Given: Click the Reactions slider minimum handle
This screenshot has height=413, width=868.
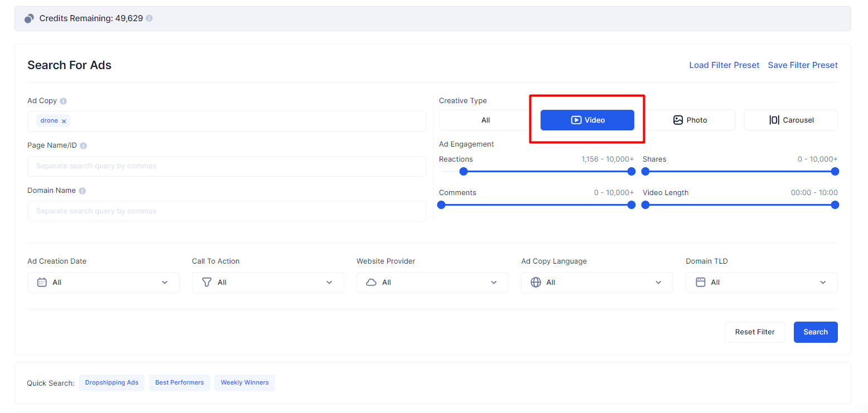Looking at the screenshot, I should 463,172.
